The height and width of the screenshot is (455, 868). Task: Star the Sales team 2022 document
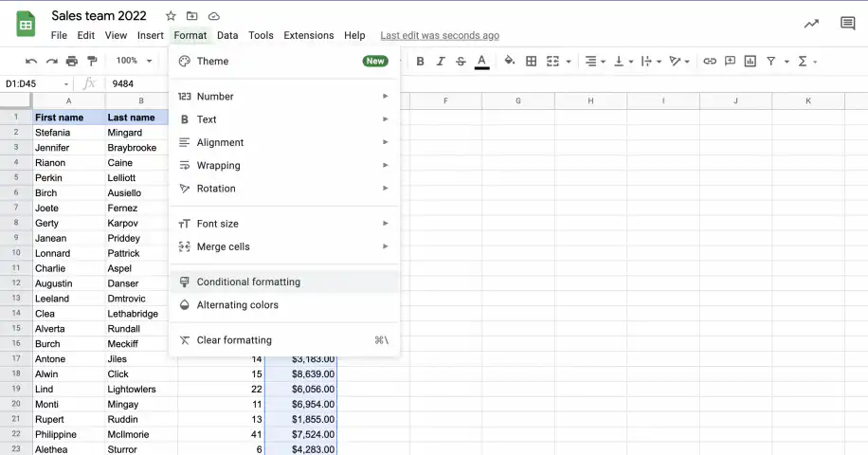pos(171,16)
